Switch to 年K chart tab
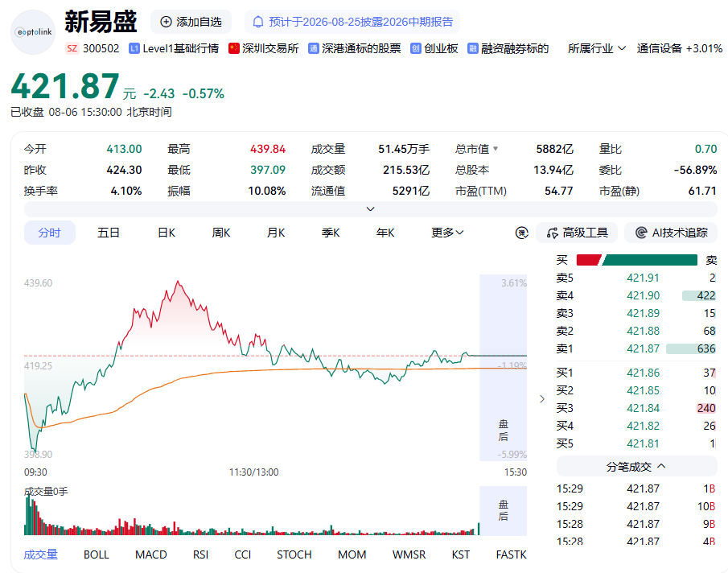 [x=385, y=233]
